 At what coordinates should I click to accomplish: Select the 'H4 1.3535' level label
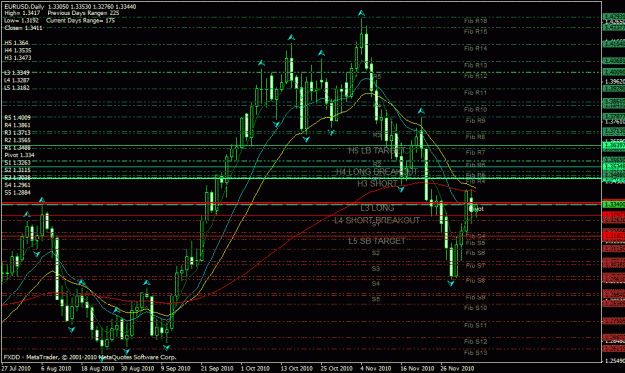(18, 50)
